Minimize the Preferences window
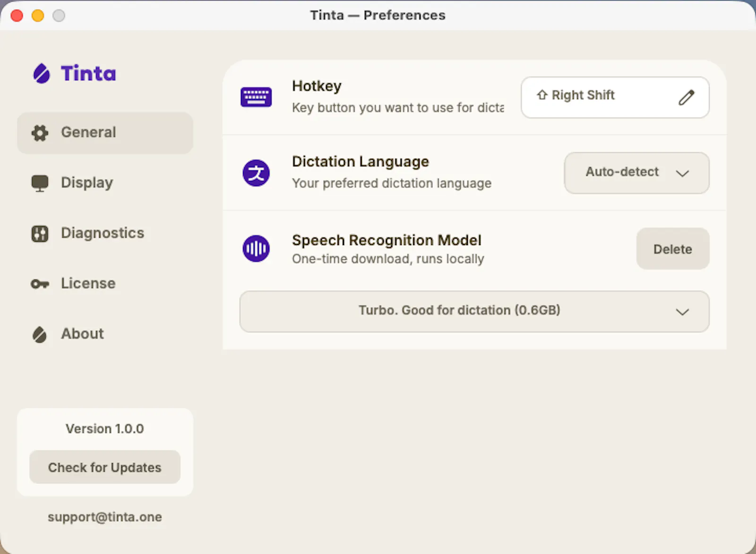756x554 pixels. click(38, 16)
